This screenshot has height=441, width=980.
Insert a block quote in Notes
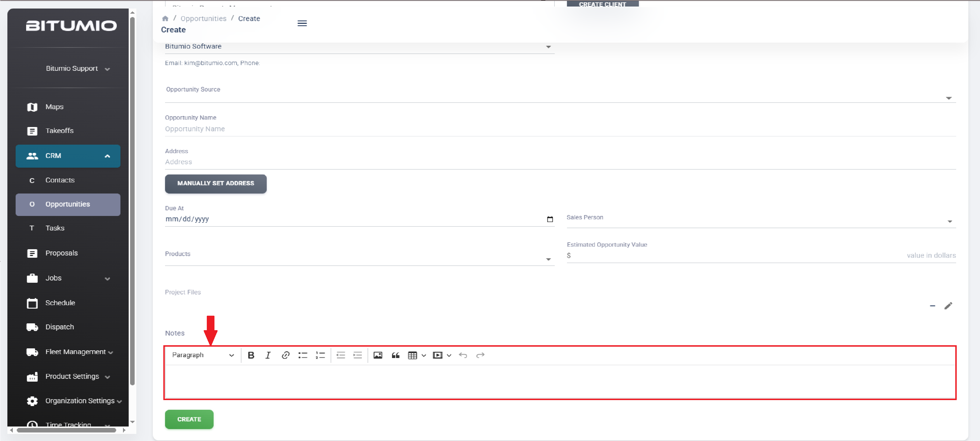coord(396,355)
